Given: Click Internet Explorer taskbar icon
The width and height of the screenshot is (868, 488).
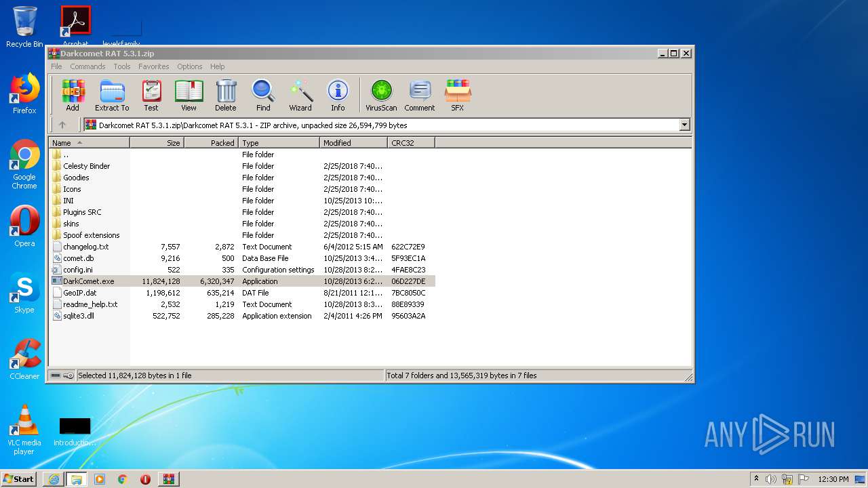Looking at the screenshot, I should (54, 479).
